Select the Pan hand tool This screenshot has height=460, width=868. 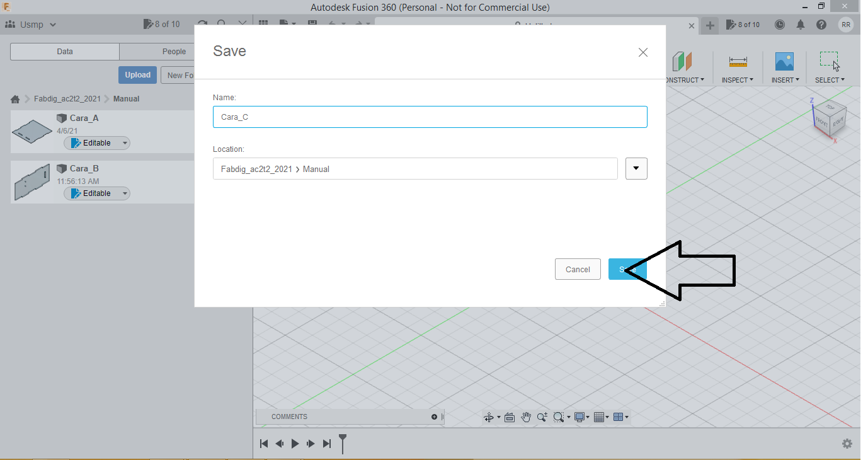pos(526,417)
